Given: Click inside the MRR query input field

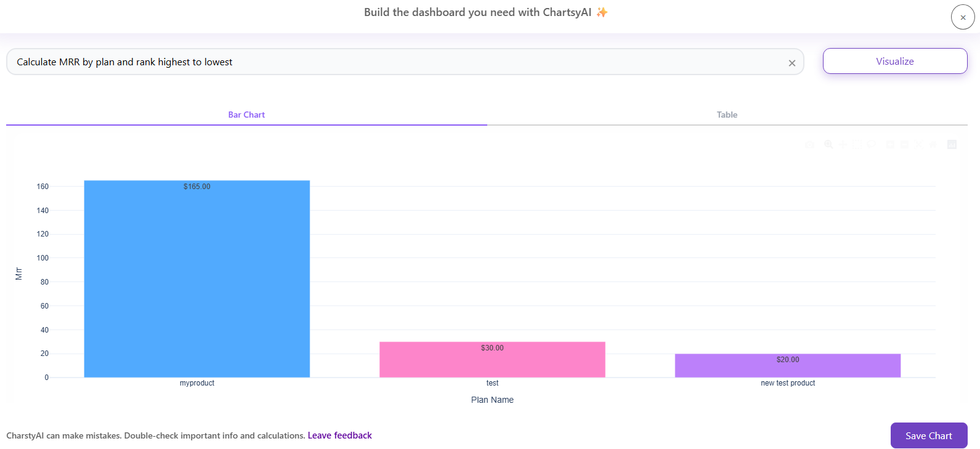Looking at the screenshot, I should coord(400,62).
